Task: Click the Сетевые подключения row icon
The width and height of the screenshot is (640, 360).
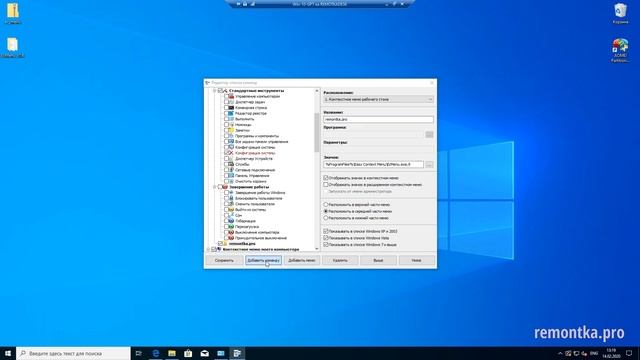Action: (x=231, y=170)
